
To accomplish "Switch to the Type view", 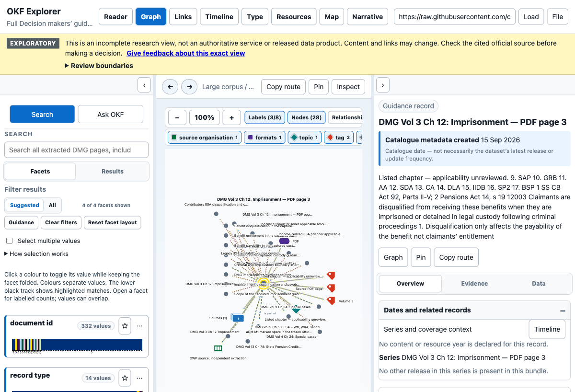I will pyautogui.click(x=255, y=17).
